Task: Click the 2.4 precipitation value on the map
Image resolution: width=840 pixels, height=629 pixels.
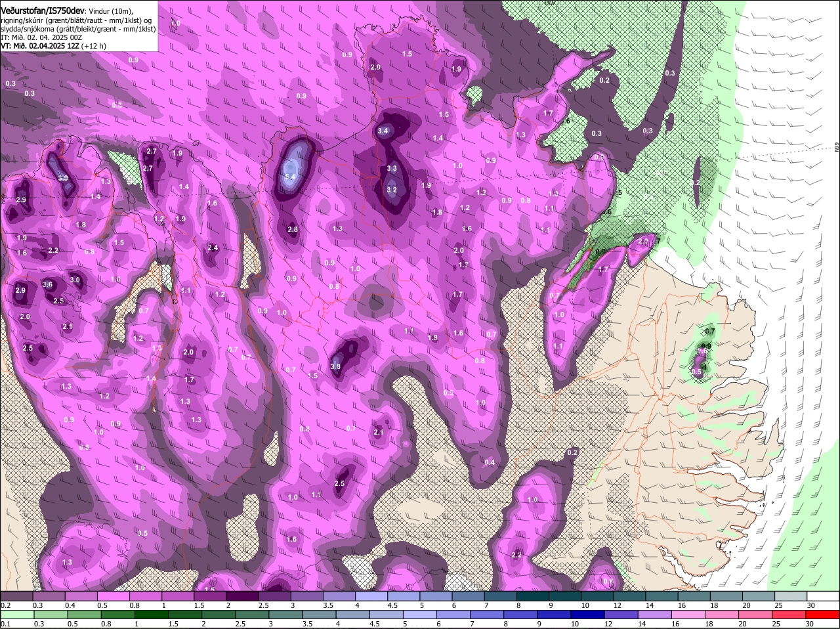Action: click(213, 248)
